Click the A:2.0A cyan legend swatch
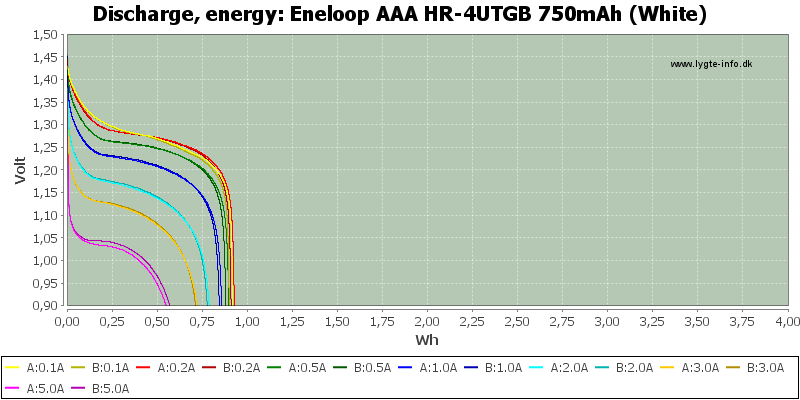800x400 pixels. 536,367
